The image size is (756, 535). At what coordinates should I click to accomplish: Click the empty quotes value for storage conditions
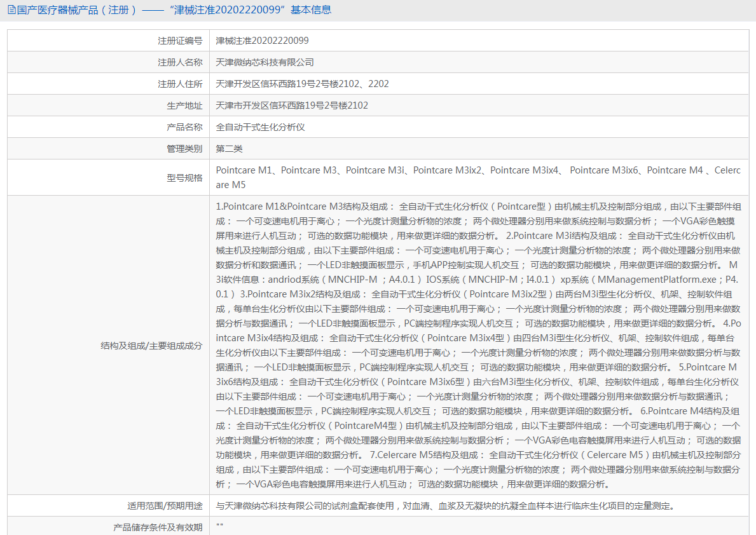[220, 526]
